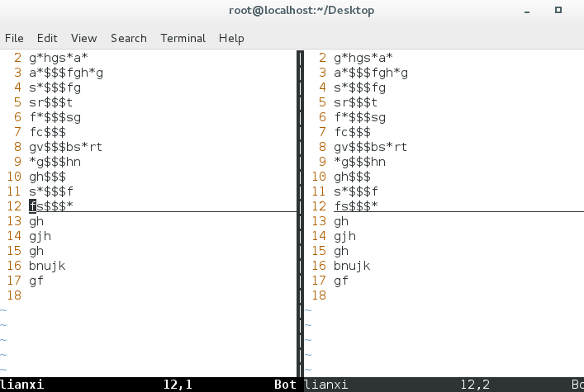Image resolution: width=584 pixels, height=392 pixels.
Task: Click 'Bot' indicator in left status bar
Action: point(285,385)
